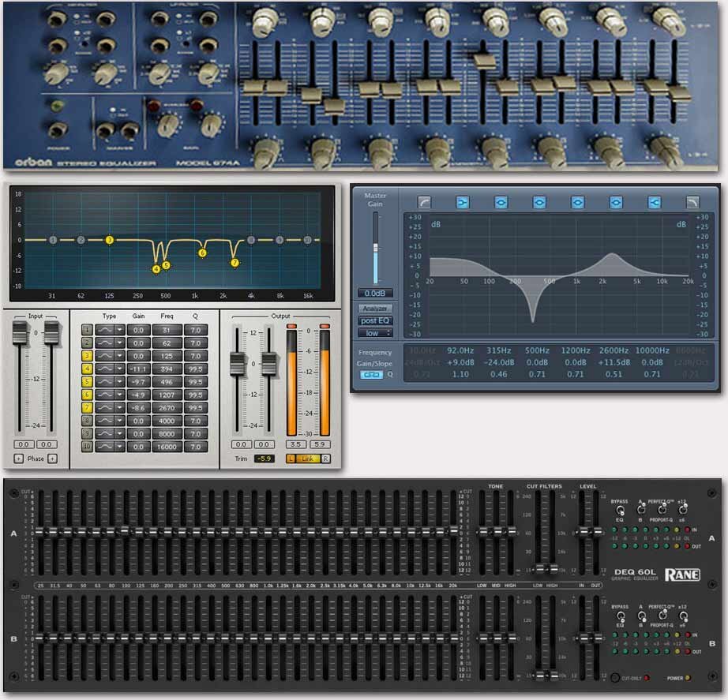The image size is (728, 700).
Task: Open band 2 filter type dropdown arrow
Action: 120,343
